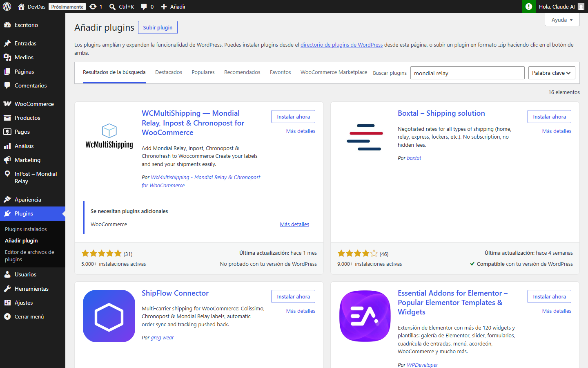Open the Claude AI user avatar
588x368 pixels.
point(581,7)
